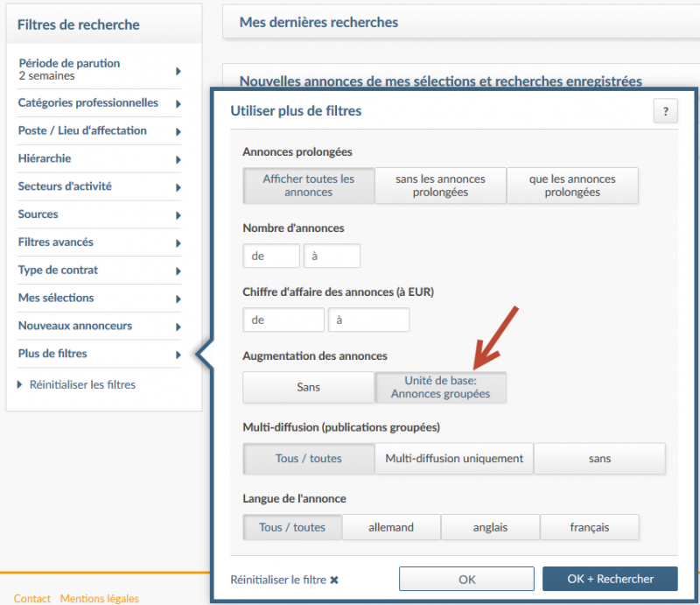700x605 pixels.
Task: Set the announcement language to allemand
Action: tap(391, 527)
